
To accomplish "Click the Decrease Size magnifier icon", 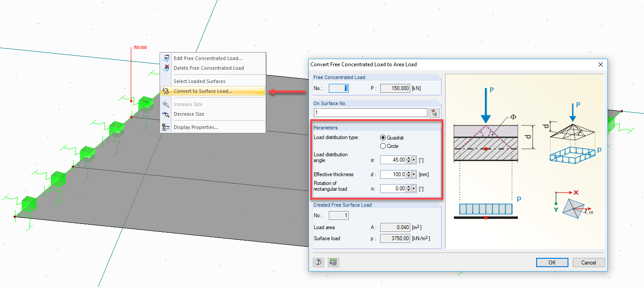I will tap(166, 114).
